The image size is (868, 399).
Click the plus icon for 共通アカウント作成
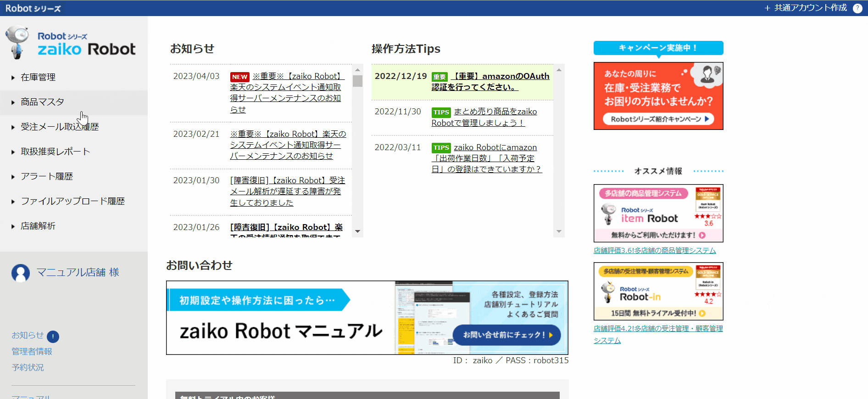pos(767,8)
